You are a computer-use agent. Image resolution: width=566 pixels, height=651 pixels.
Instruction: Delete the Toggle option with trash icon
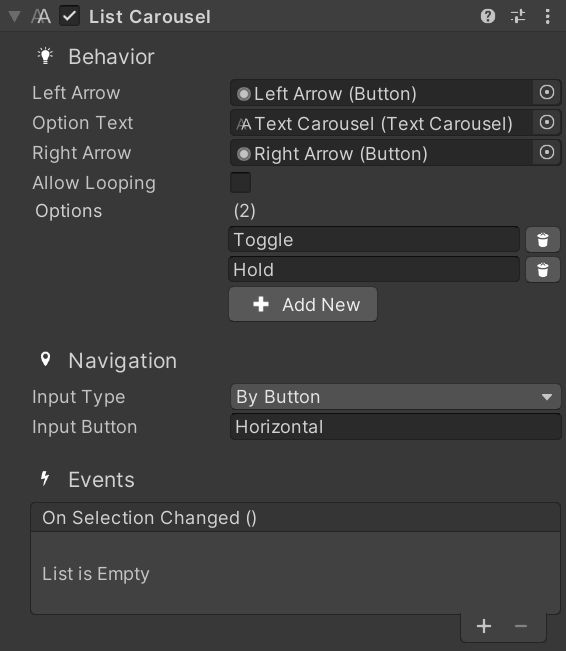(x=543, y=240)
